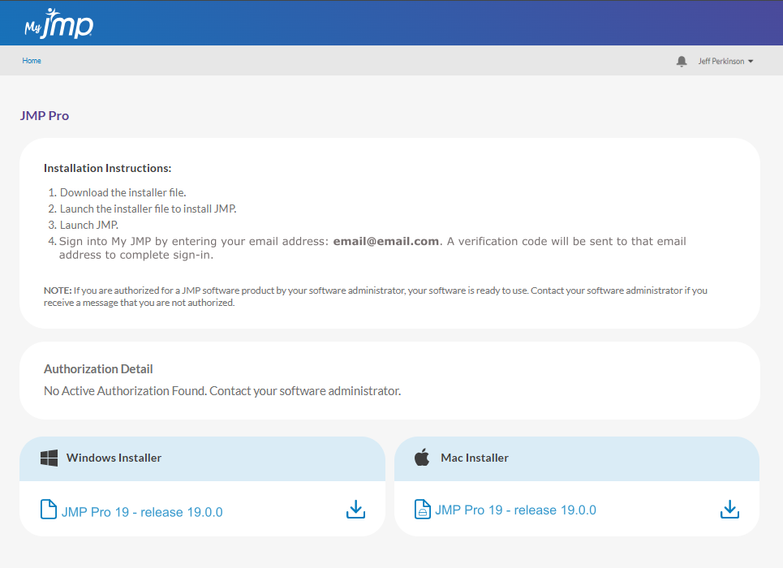Download the Windows JMP Pro 19 installer arrow
The width and height of the screenshot is (783, 568).
tap(356, 510)
